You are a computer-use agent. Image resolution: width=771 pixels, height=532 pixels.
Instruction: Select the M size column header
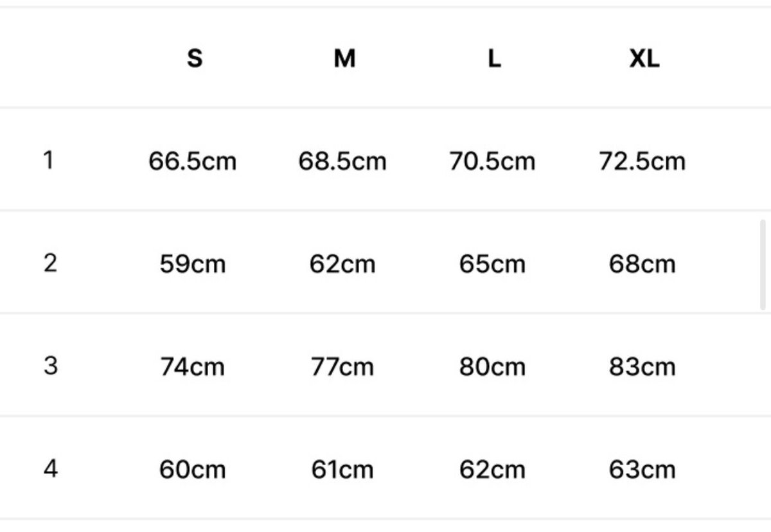(344, 58)
